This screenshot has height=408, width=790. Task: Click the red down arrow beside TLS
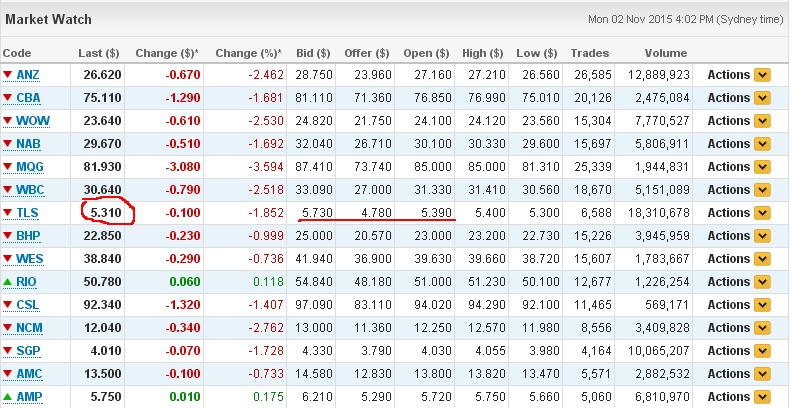pyautogui.click(x=8, y=213)
